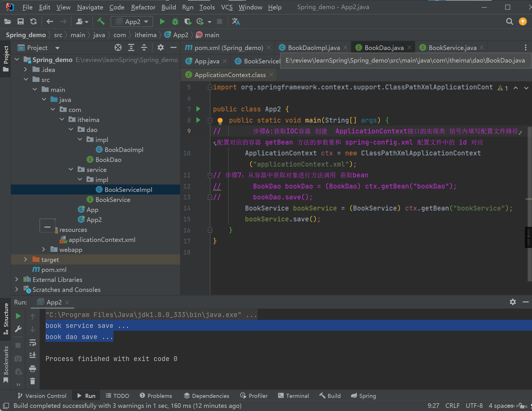Collapse the dao package

coord(71,129)
